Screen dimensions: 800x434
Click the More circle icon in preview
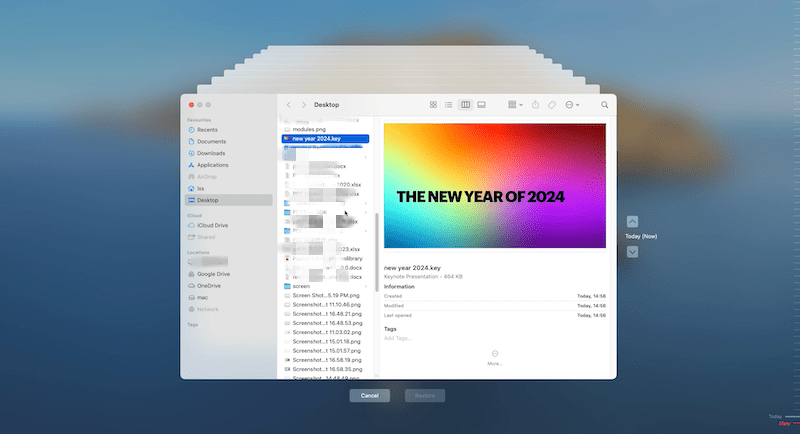coord(495,354)
